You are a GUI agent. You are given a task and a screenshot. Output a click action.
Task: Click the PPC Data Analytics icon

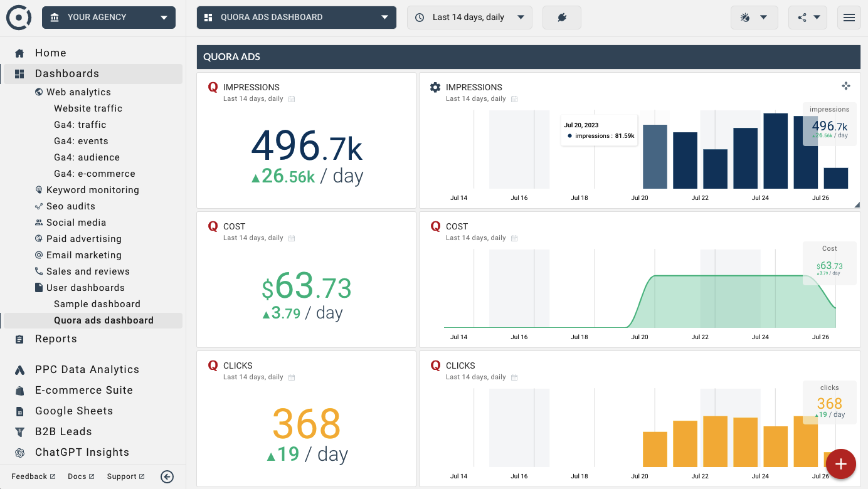[19, 370]
